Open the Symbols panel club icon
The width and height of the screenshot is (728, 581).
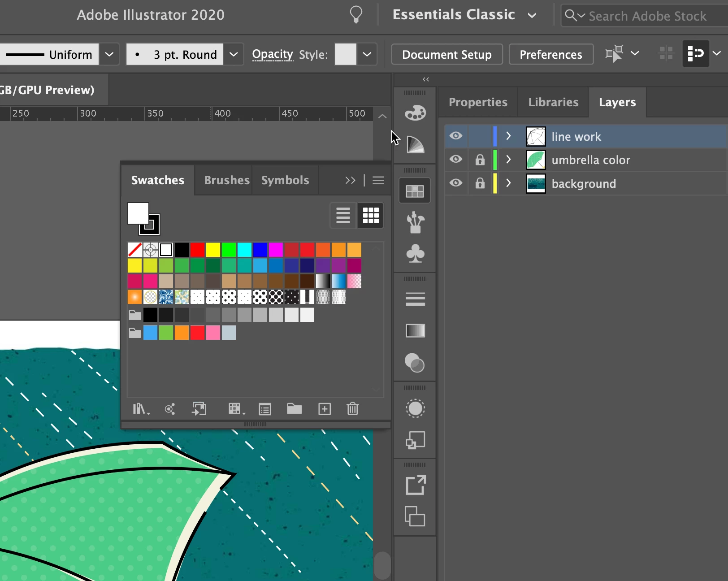click(415, 253)
